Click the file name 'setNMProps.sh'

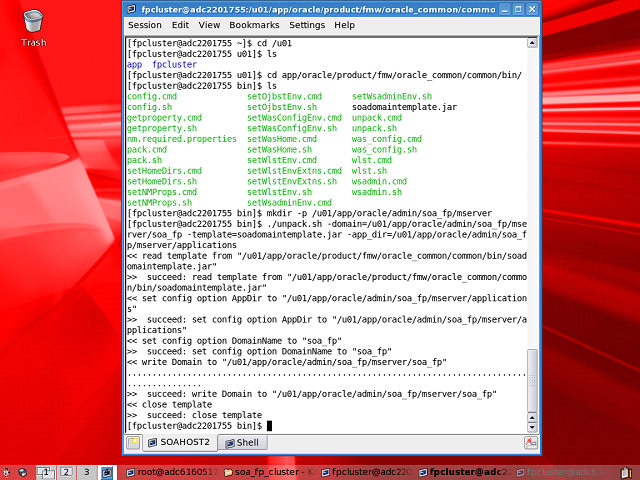pyautogui.click(x=159, y=202)
